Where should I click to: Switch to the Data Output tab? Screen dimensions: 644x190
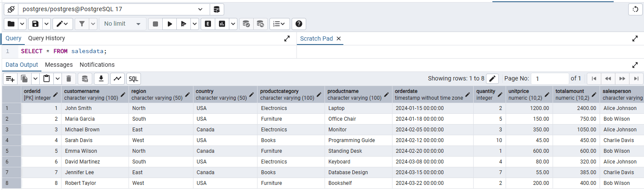point(22,65)
